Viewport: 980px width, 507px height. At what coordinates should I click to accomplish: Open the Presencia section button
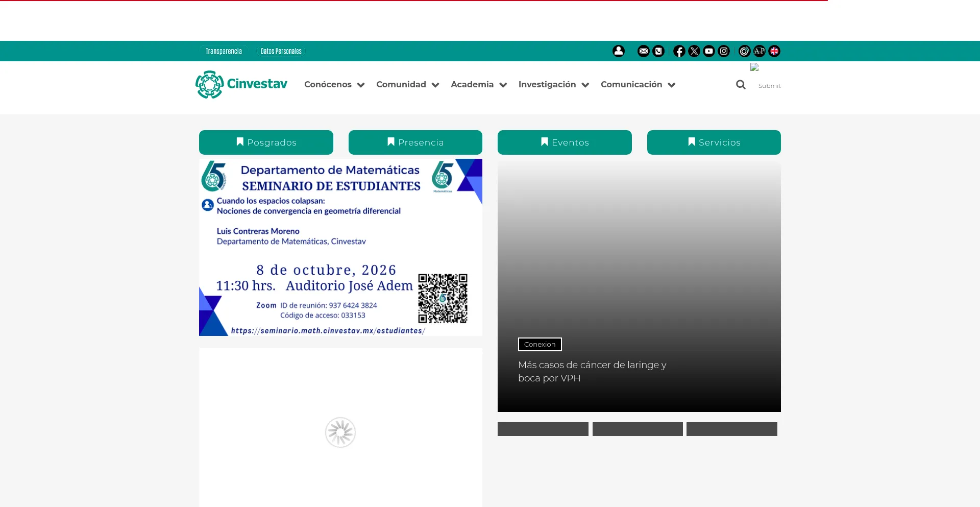(415, 142)
